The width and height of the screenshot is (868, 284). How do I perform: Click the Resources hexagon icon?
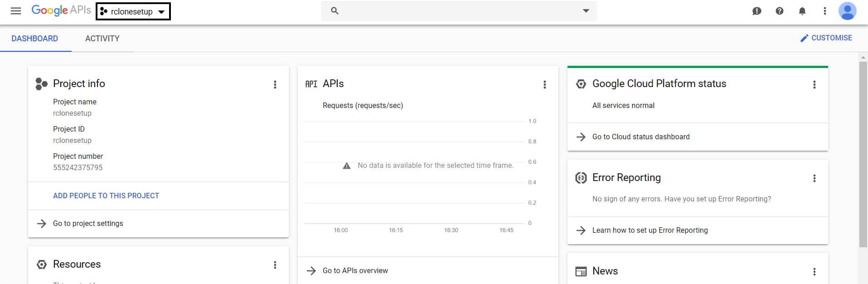42,264
